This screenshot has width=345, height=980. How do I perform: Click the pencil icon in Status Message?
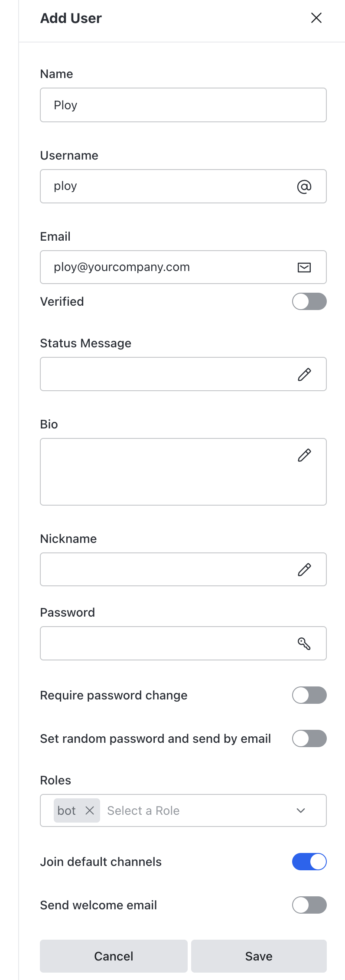coord(304,374)
